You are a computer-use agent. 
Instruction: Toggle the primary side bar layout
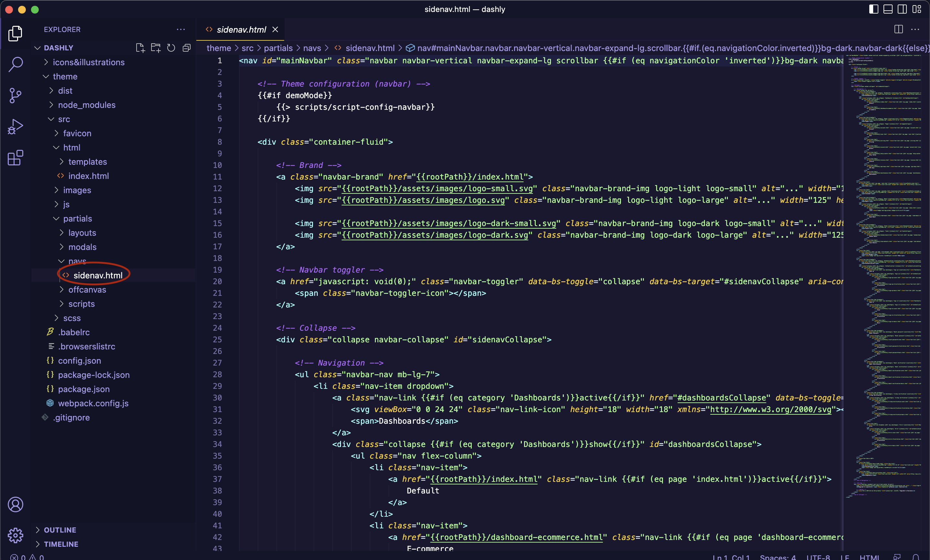[x=874, y=9]
